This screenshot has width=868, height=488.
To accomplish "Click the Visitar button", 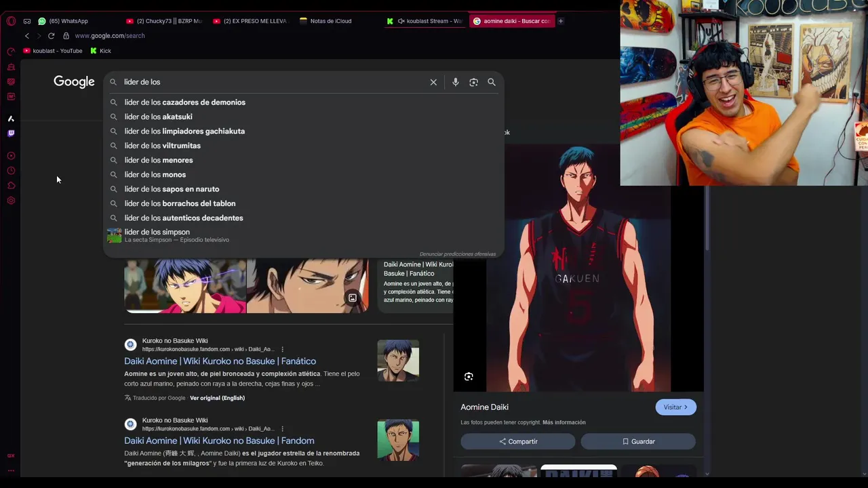I will [675, 407].
